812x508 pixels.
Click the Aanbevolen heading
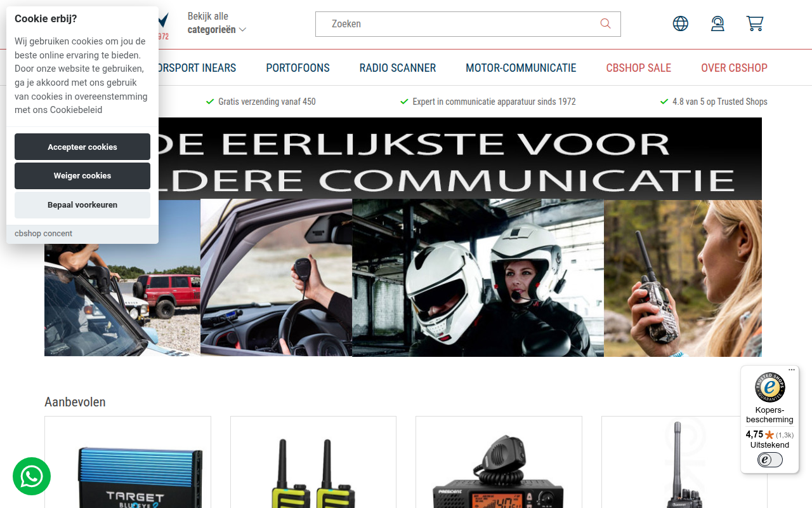[75, 402]
